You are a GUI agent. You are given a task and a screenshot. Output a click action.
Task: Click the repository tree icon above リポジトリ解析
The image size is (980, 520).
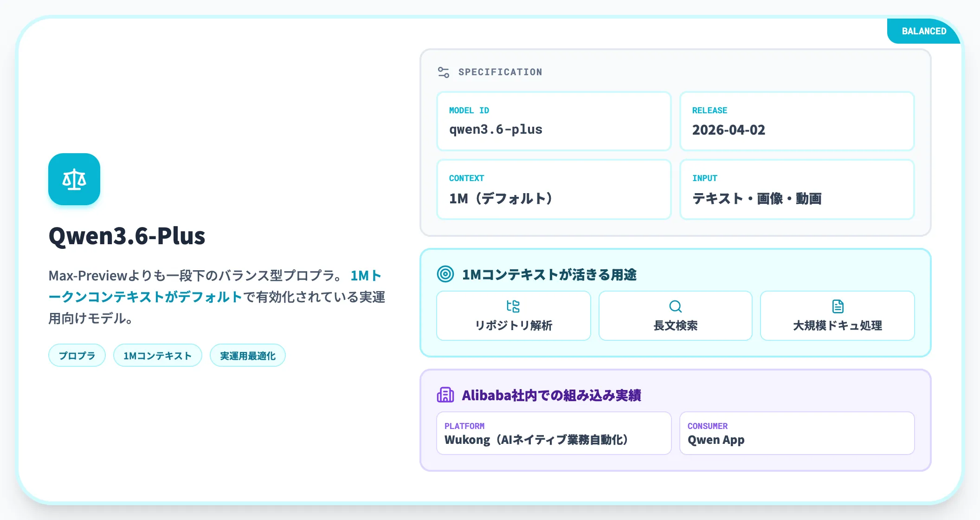click(513, 306)
